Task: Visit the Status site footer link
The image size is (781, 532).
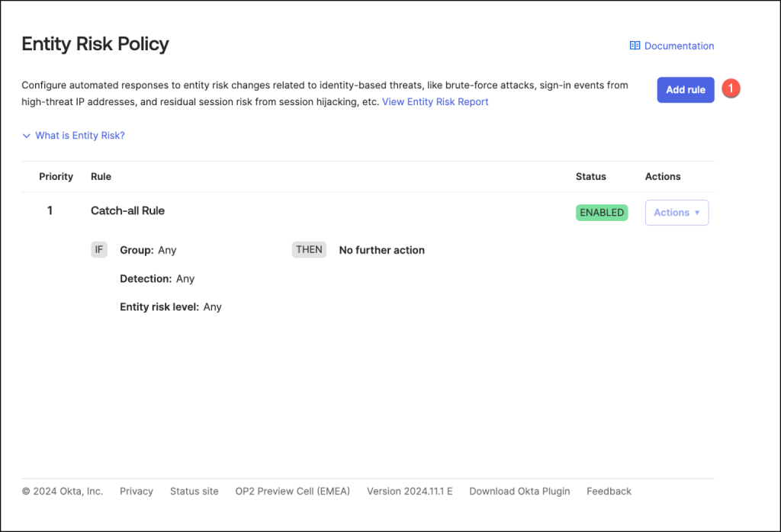Action: tap(194, 491)
